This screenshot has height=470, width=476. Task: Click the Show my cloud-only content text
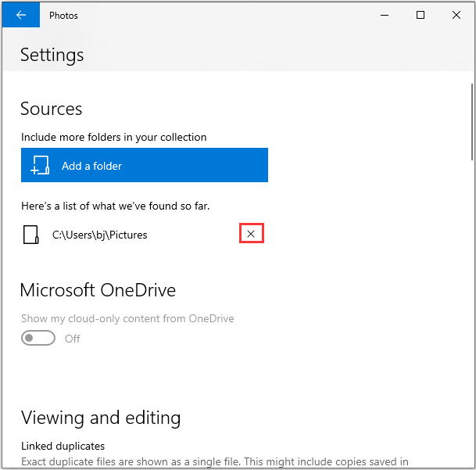[127, 318]
